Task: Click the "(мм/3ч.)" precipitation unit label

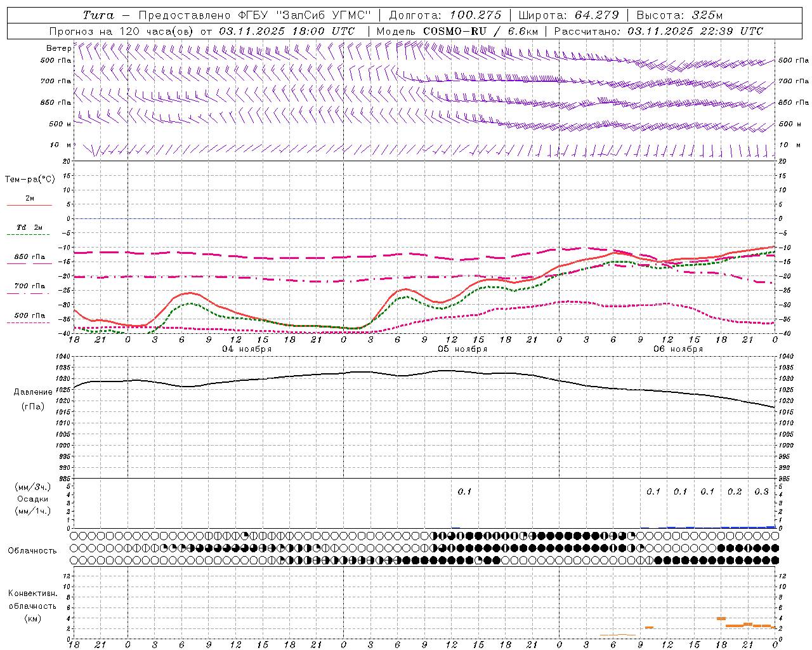Action: (x=32, y=487)
